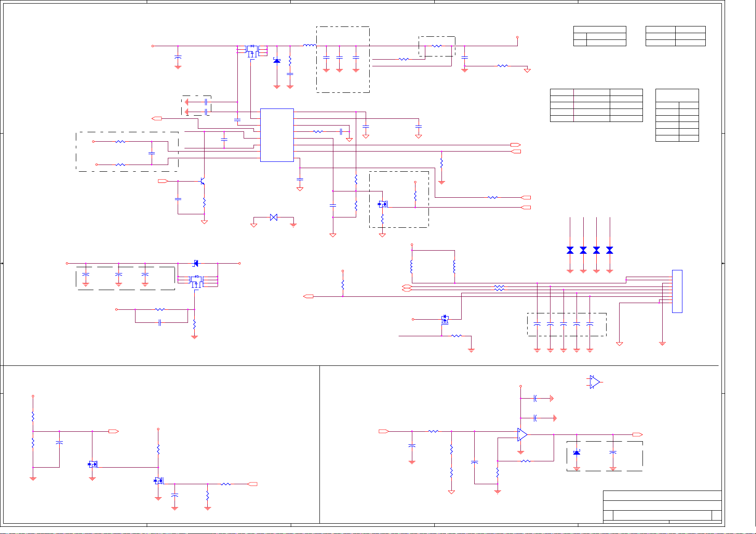Select the tall blue connector block at far right
756x534 pixels.
point(677,291)
